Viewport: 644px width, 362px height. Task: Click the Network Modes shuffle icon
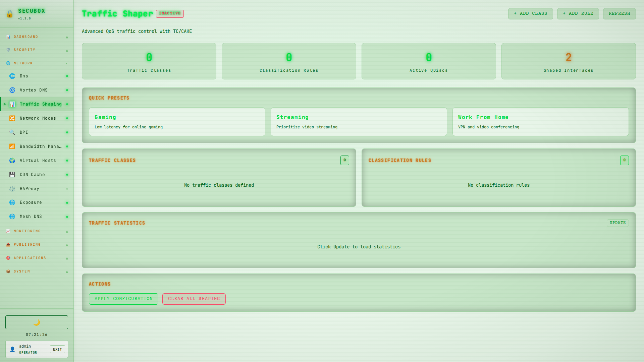12,118
